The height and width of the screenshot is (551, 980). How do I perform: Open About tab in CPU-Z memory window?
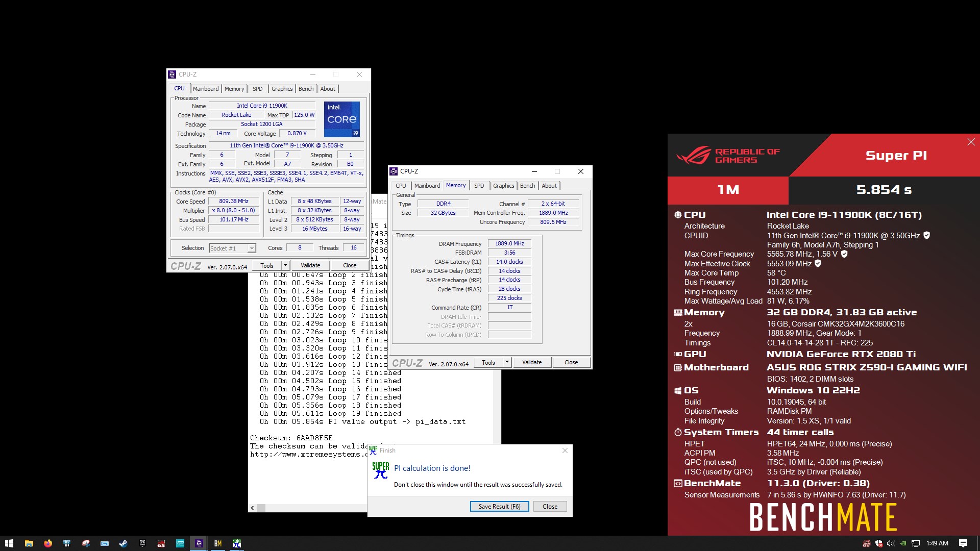pyautogui.click(x=549, y=186)
